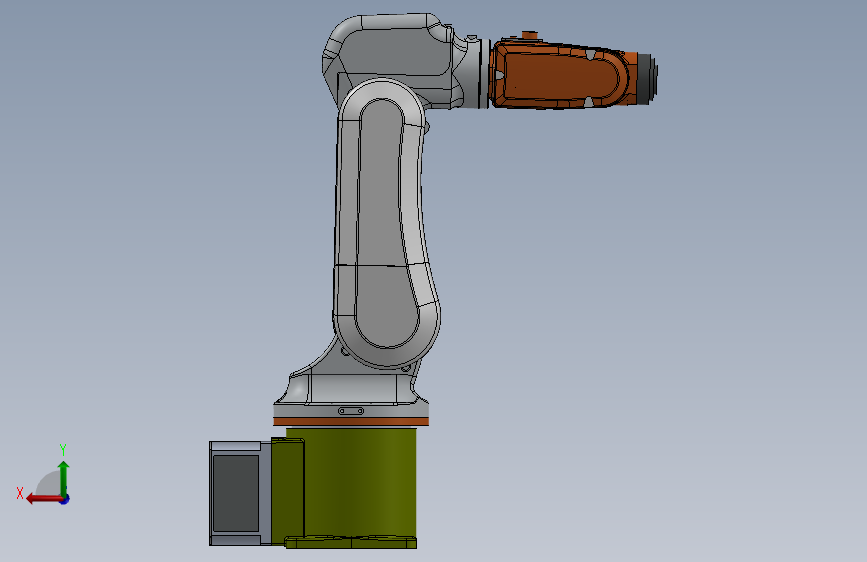Select the orange ring under the robot base

(x=351, y=422)
